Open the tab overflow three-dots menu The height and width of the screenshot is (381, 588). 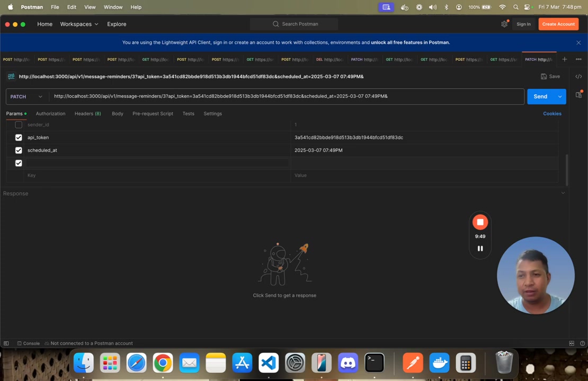tap(578, 59)
